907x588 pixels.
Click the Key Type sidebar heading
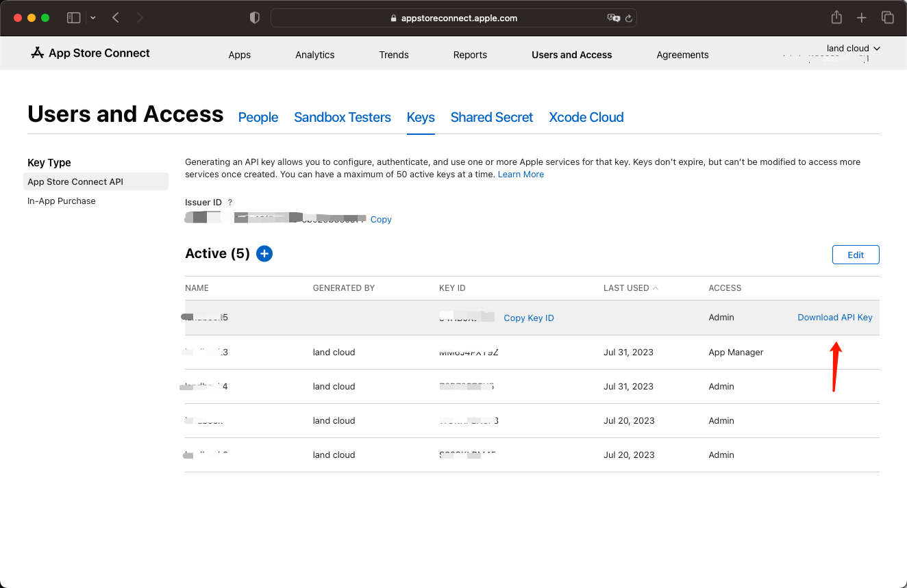(49, 162)
